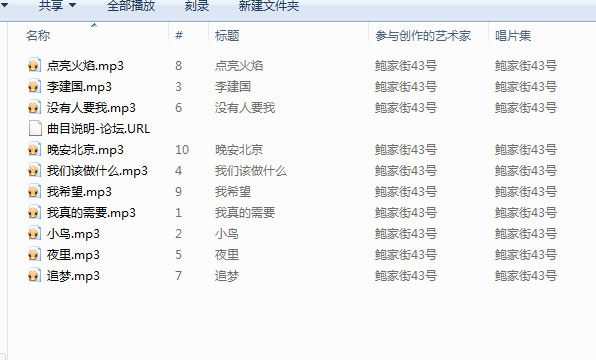The image size is (596, 360).
Task: Sort by the 名称 column header
Action: pos(38,36)
